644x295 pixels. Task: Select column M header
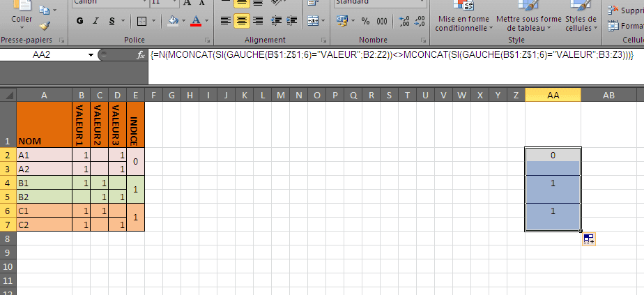pos(280,95)
